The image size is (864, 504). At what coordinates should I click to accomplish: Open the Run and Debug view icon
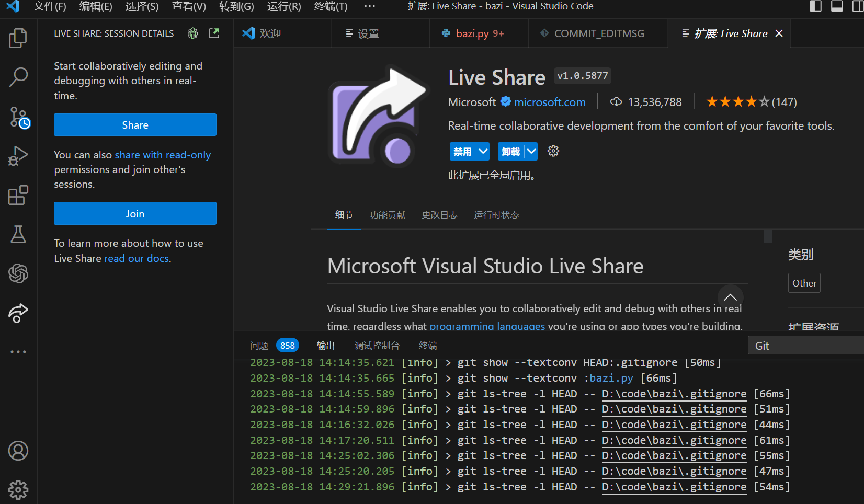click(18, 156)
